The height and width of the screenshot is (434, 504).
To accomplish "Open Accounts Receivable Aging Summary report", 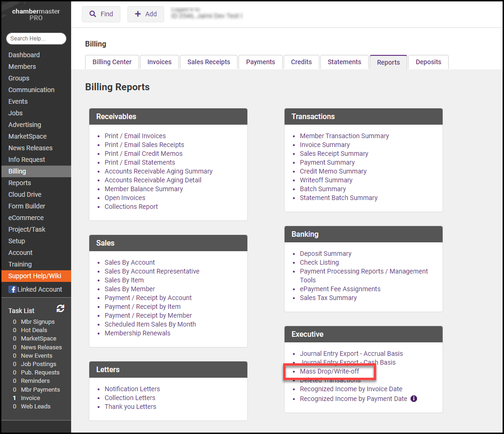I will (159, 171).
